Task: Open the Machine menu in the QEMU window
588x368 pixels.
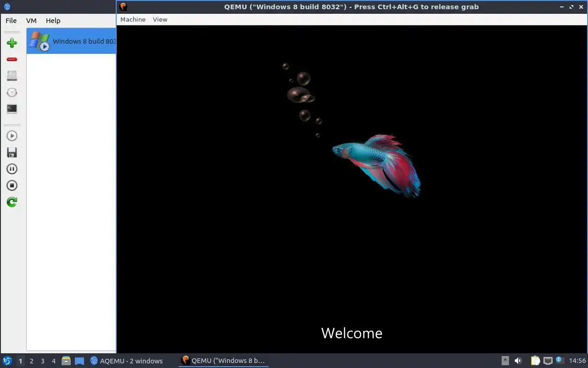Action: click(133, 19)
